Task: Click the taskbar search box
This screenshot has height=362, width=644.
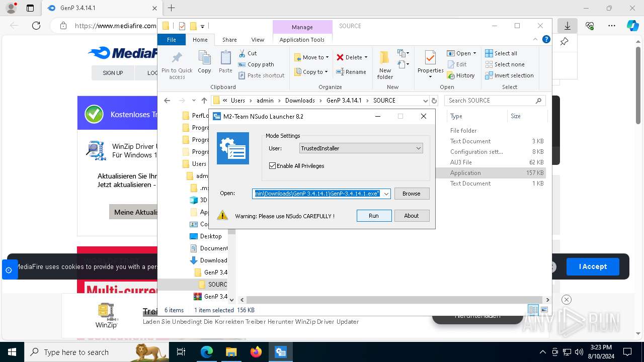Action: click(x=97, y=352)
